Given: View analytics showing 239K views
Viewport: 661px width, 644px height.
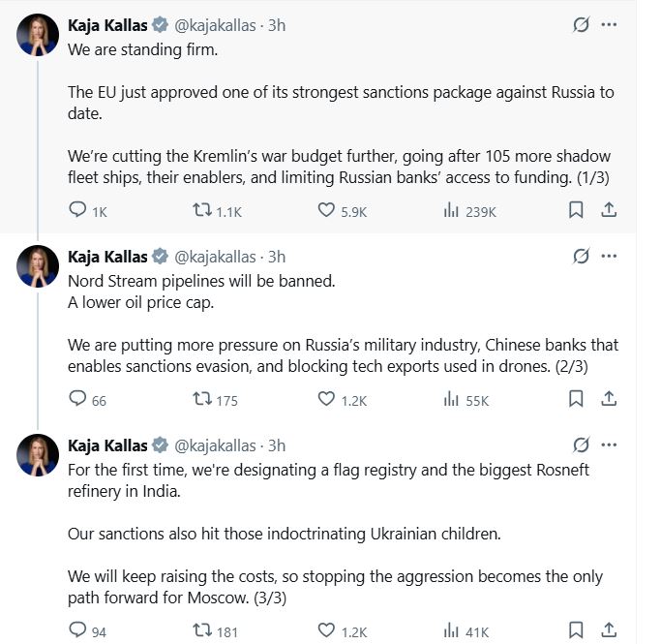Looking at the screenshot, I should [x=451, y=210].
